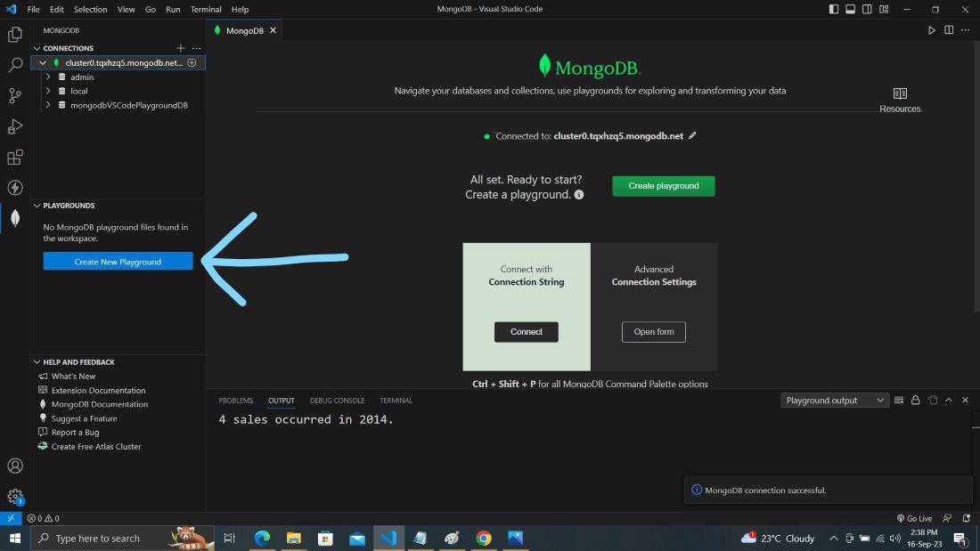
Task: Open output log in editor icon
Action: click(x=933, y=401)
